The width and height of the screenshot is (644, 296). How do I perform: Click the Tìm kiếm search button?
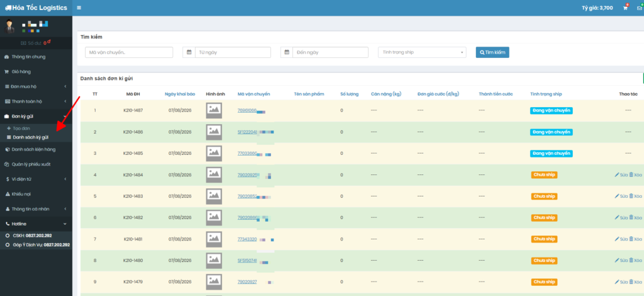coord(492,52)
